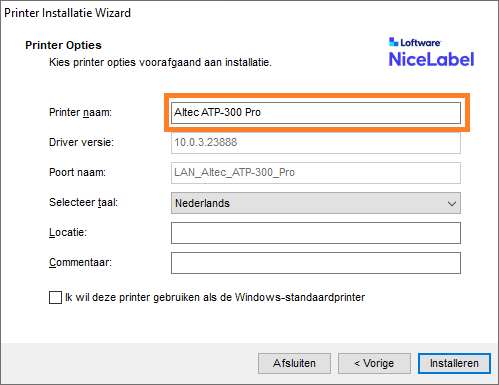The height and width of the screenshot is (385, 499).
Task: Focus the Locatie text box
Action: [x=316, y=233]
